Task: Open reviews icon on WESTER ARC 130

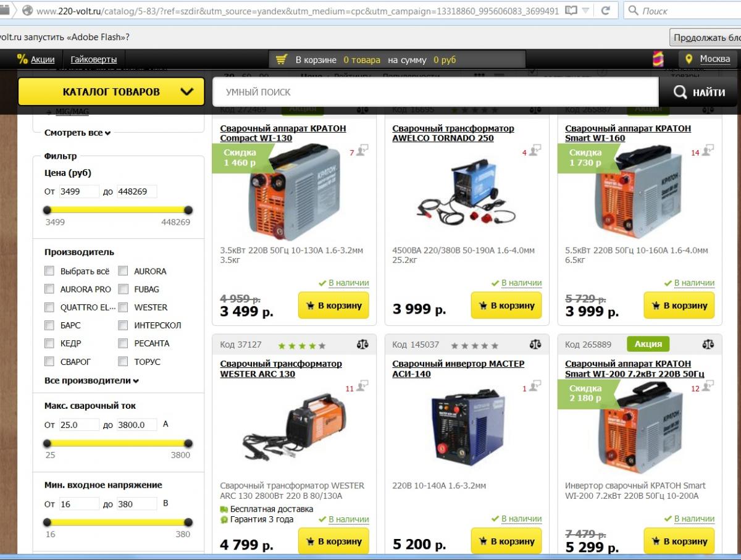Action: point(362,386)
